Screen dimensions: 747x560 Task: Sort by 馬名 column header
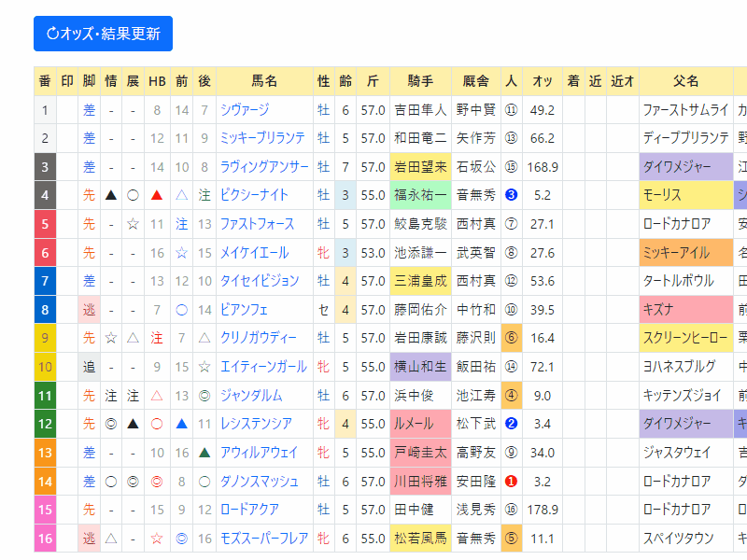pyautogui.click(x=264, y=81)
